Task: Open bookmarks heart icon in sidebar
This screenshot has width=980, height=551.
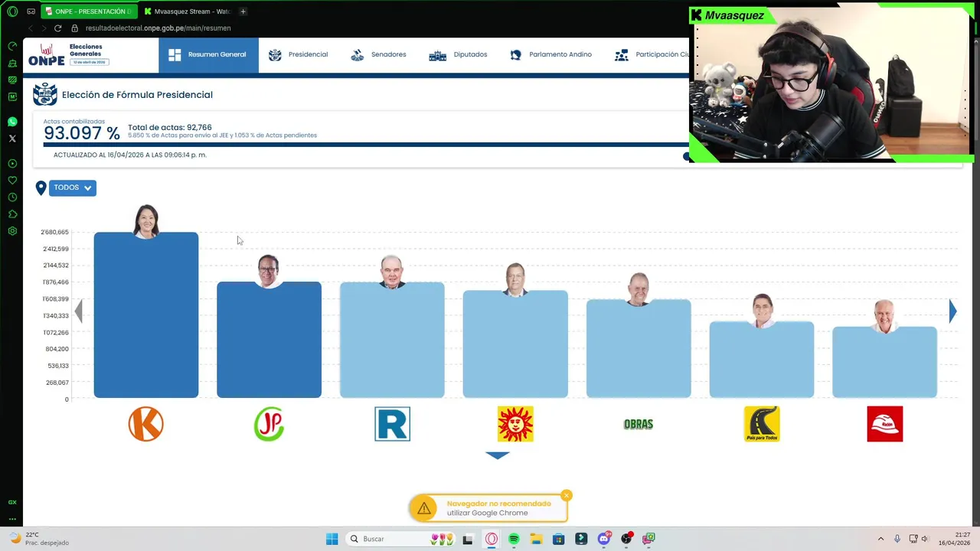Action: click(x=12, y=181)
